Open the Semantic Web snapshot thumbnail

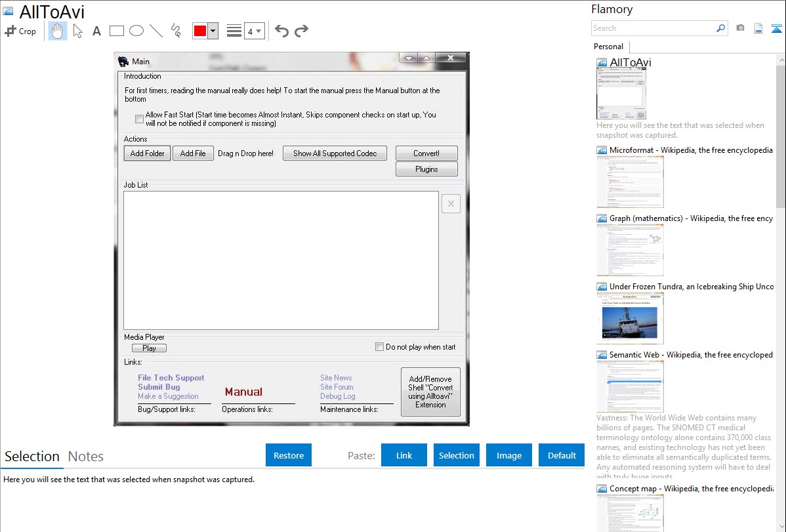point(630,386)
